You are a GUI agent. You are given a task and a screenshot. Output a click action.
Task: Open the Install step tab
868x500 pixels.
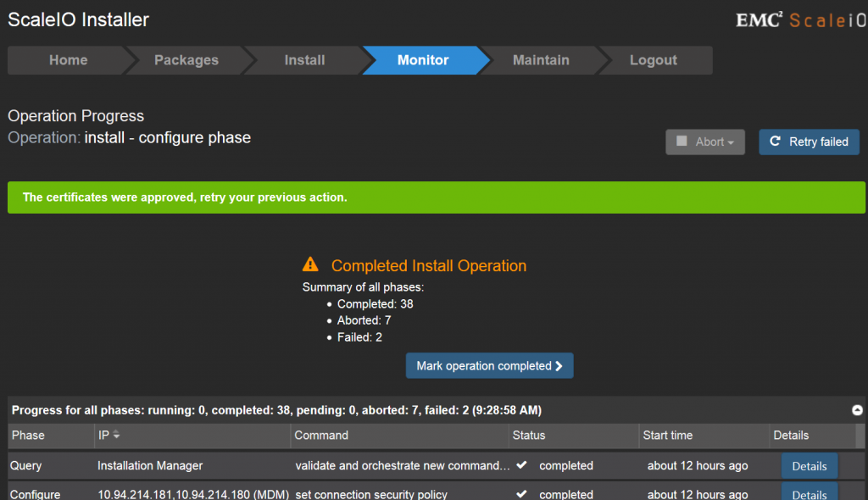click(x=304, y=60)
